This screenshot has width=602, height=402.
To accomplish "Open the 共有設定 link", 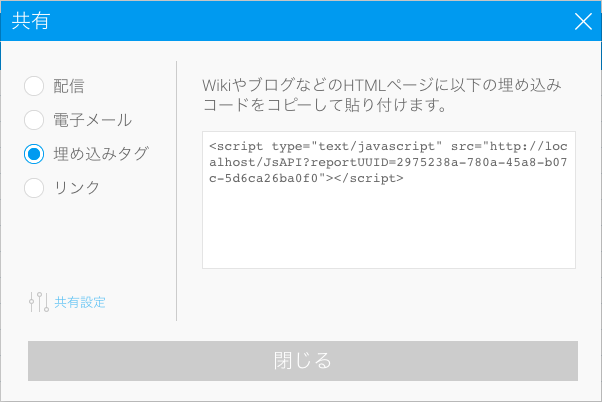I will coord(80,302).
